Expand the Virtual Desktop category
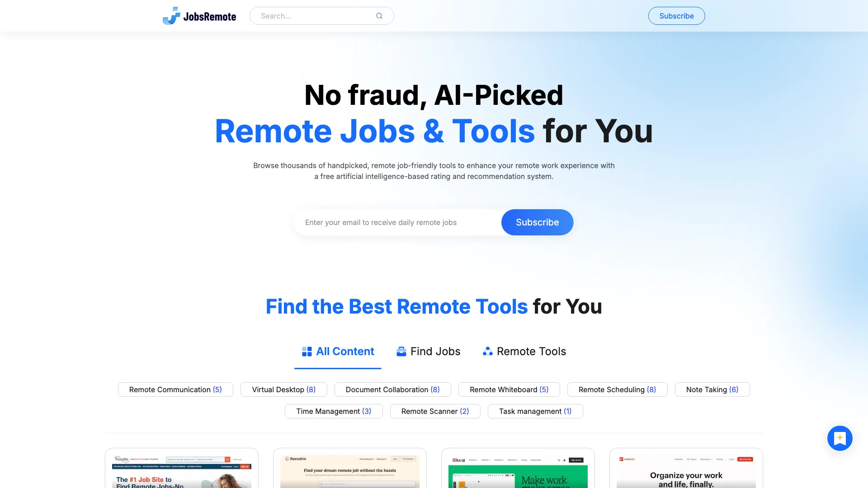Viewport: 868px width, 488px height. (283, 389)
